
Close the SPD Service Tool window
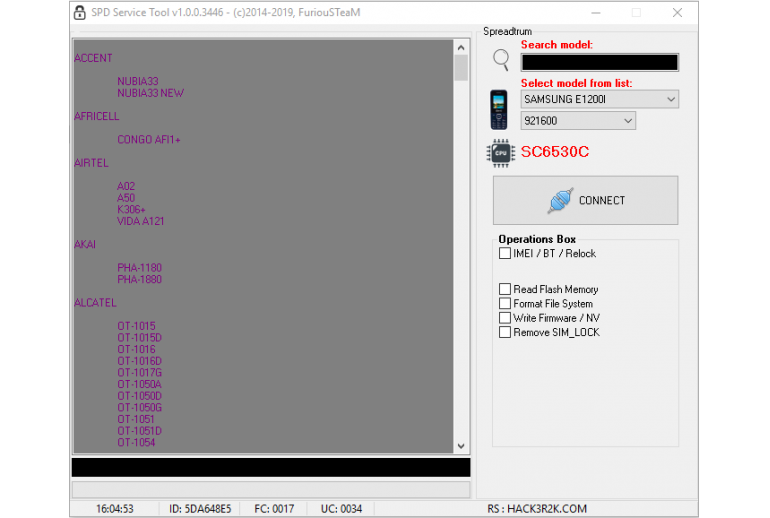coord(677,13)
